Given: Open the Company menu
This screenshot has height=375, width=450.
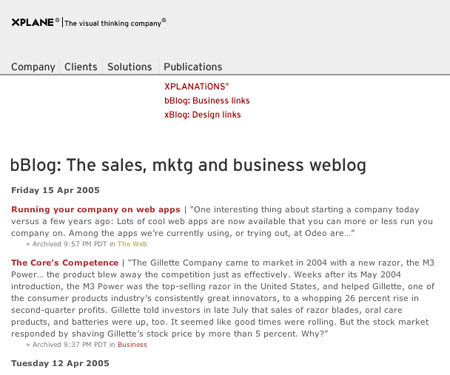Looking at the screenshot, I should pyautogui.click(x=33, y=67).
